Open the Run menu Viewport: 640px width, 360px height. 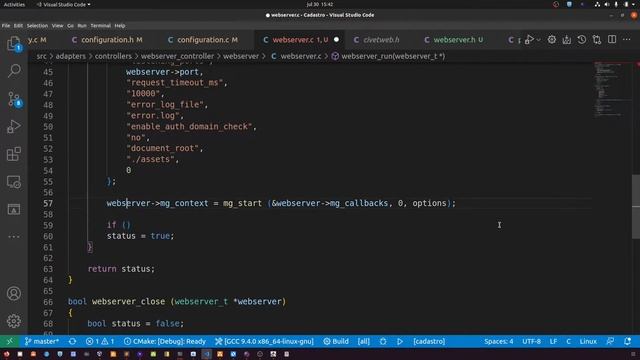(x=82, y=25)
